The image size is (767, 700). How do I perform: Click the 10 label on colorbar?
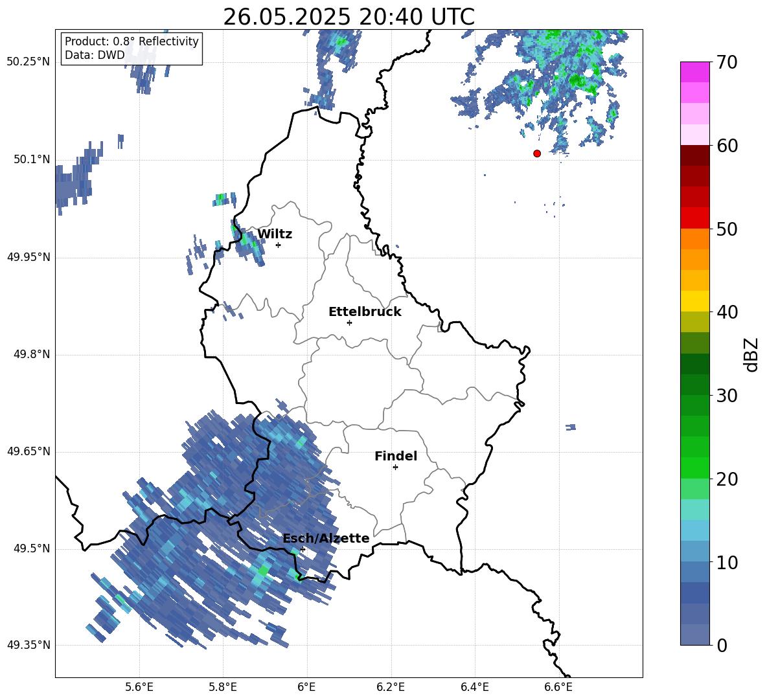pyautogui.click(x=727, y=562)
